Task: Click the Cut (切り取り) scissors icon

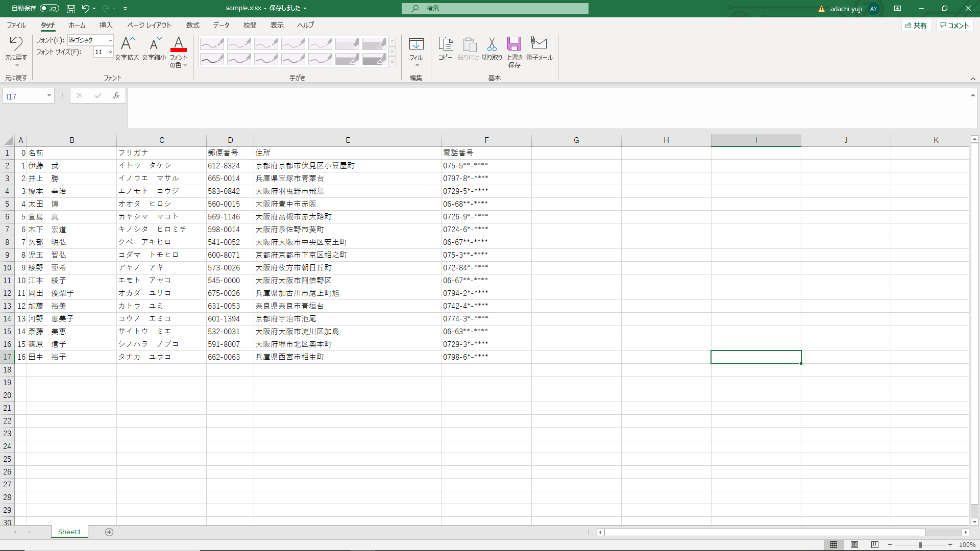Action: (492, 45)
